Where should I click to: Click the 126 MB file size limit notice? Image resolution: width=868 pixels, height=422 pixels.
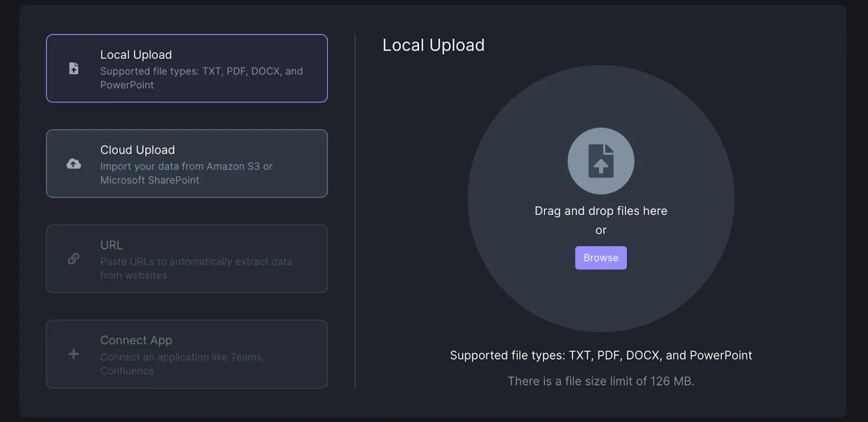tap(600, 381)
